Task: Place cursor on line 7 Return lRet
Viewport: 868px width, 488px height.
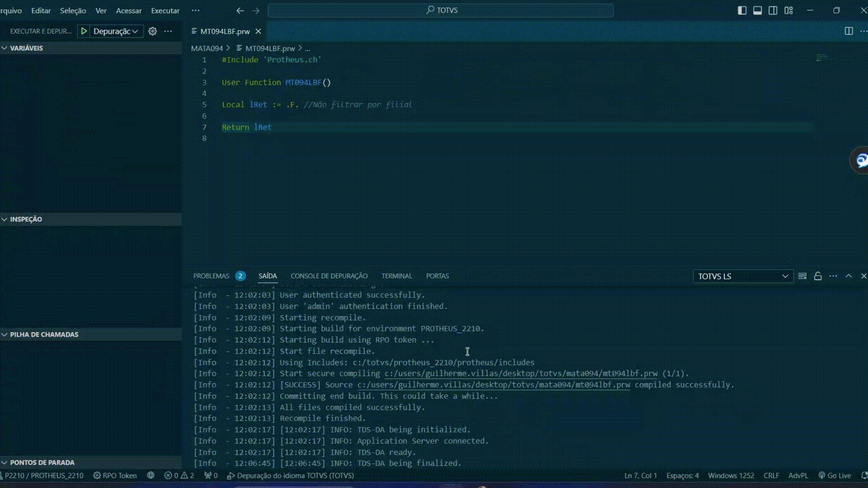Action: 247,127
